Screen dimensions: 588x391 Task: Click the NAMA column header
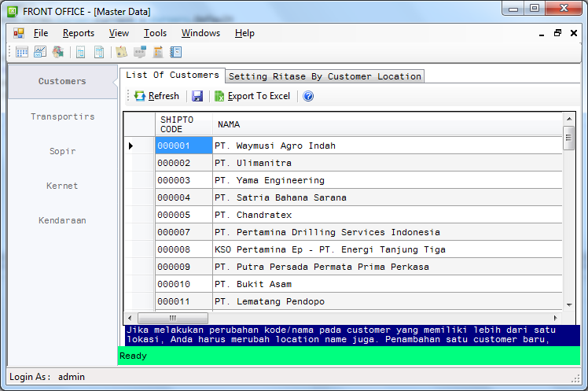click(x=388, y=124)
